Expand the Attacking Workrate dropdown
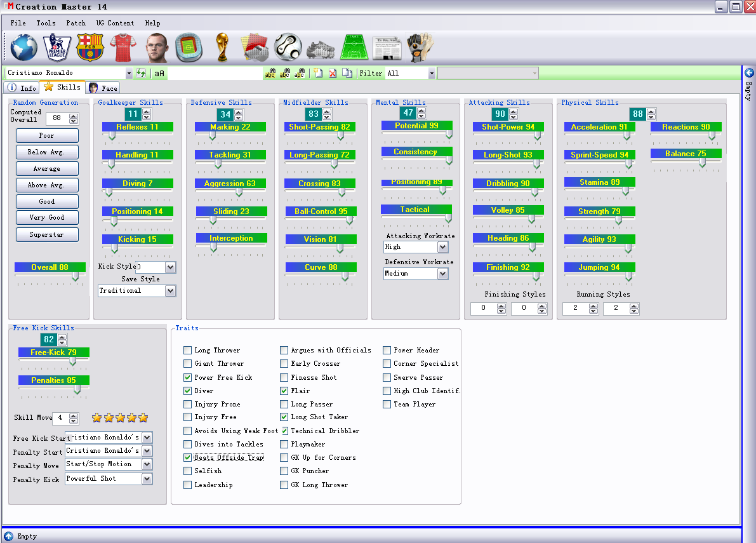Screen dimensions: 756x543 [x=442, y=247]
